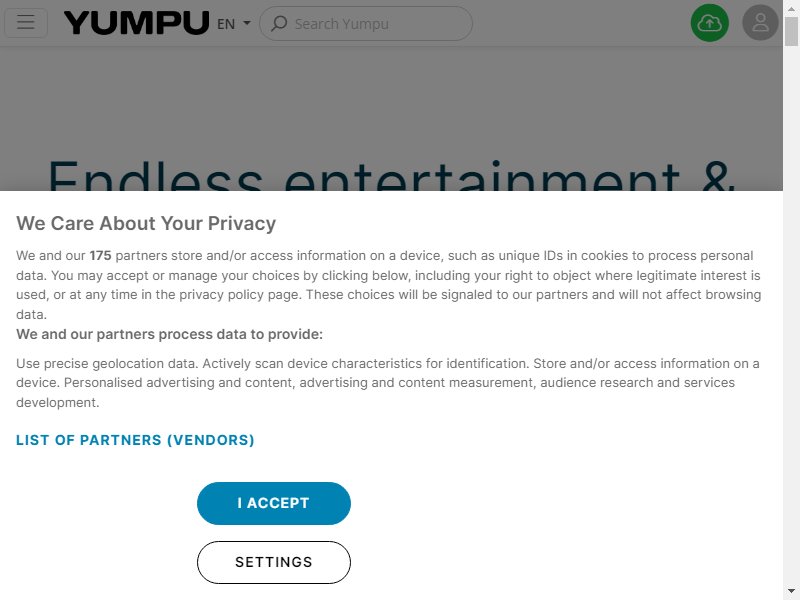Click the scrollbar down arrow
The width and height of the screenshot is (800, 600).
(x=791, y=591)
